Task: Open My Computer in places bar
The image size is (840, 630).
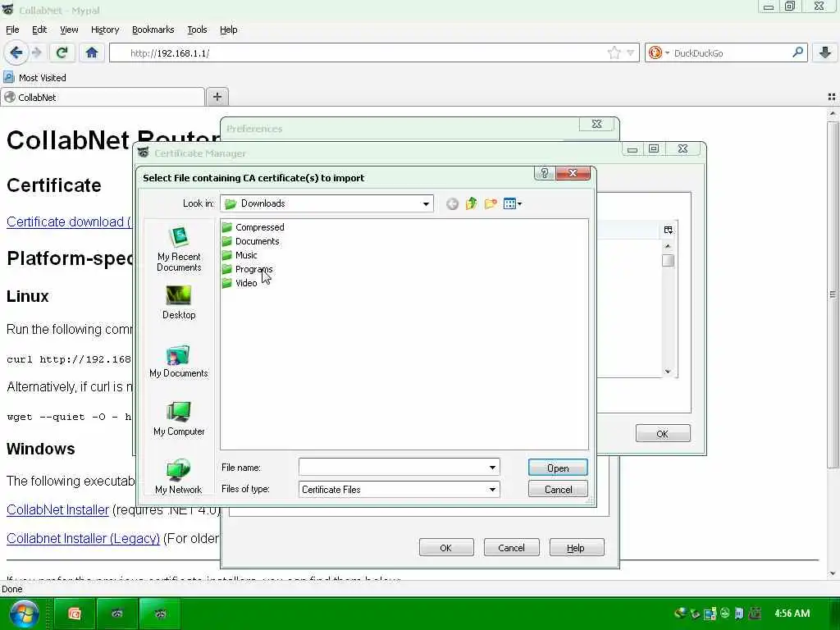Action: tap(179, 419)
